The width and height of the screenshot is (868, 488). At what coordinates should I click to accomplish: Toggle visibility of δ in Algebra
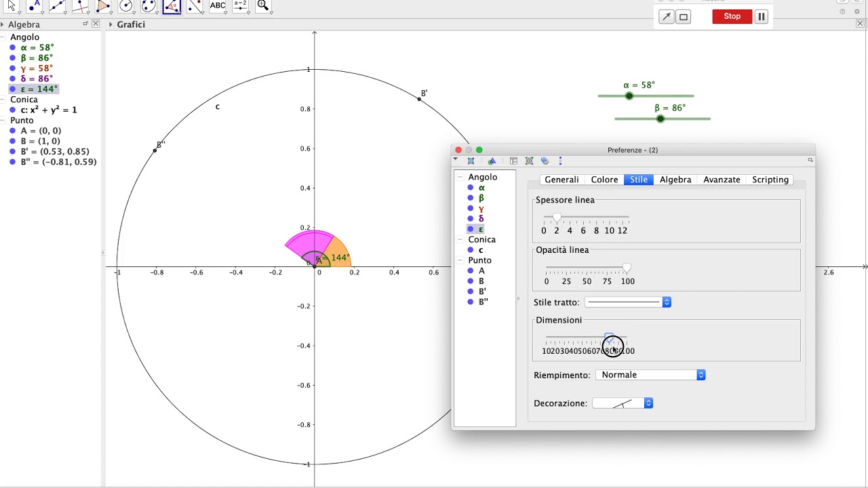click(x=13, y=79)
